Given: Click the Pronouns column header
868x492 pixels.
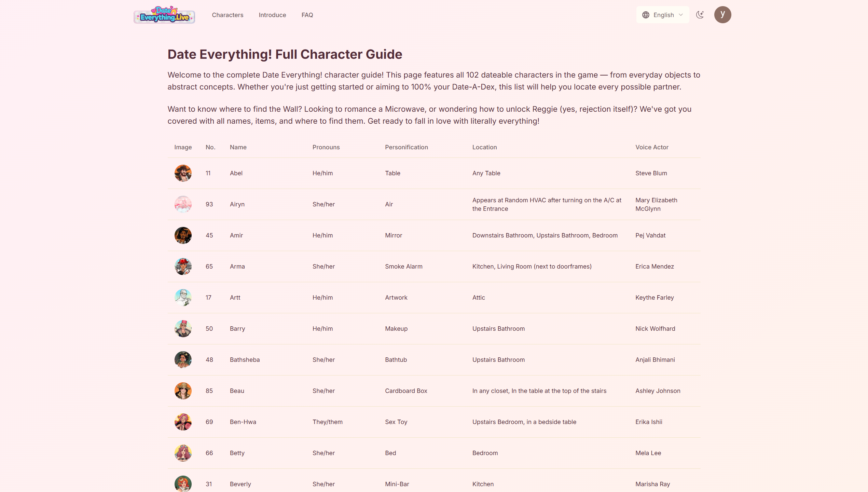Looking at the screenshot, I should pos(326,147).
